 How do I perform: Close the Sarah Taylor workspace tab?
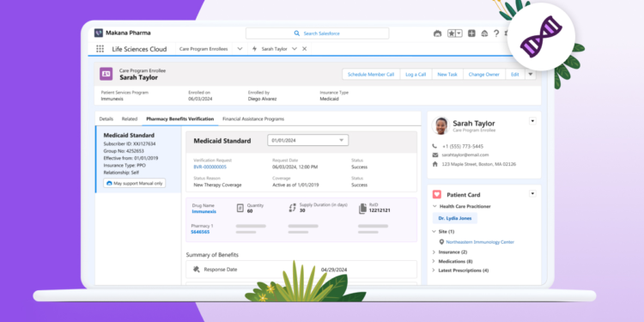(x=304, y=48)
